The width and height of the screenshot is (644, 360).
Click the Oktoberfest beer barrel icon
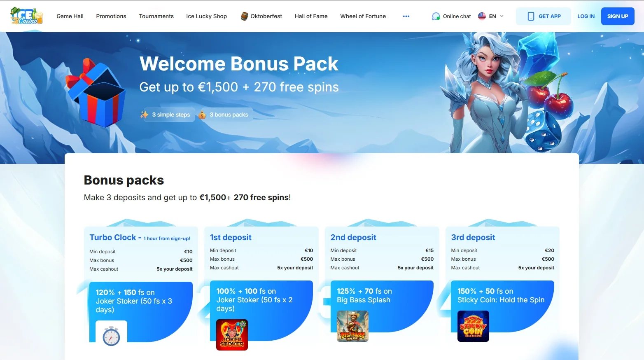pyautogui.click(x=244, y=16)
